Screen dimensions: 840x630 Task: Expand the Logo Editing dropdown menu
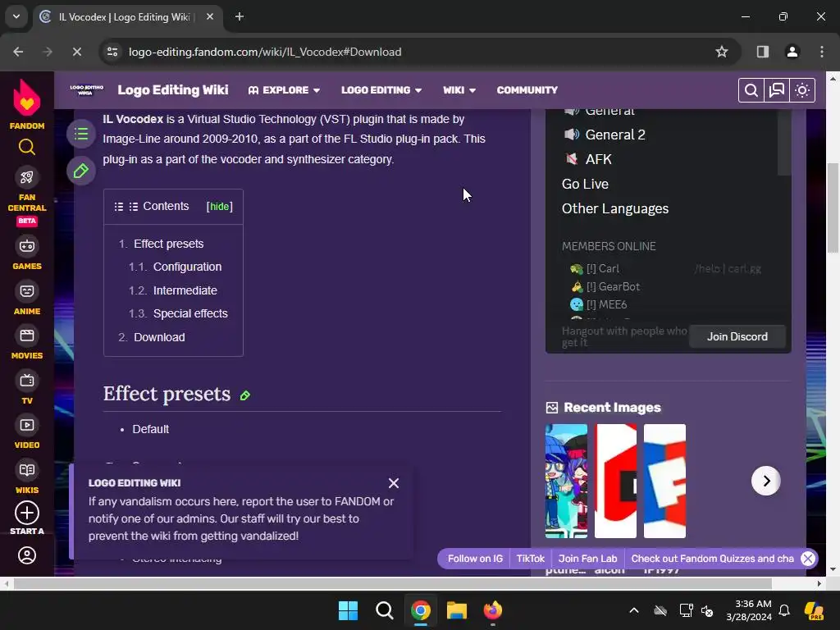click(x=381, y=90)
